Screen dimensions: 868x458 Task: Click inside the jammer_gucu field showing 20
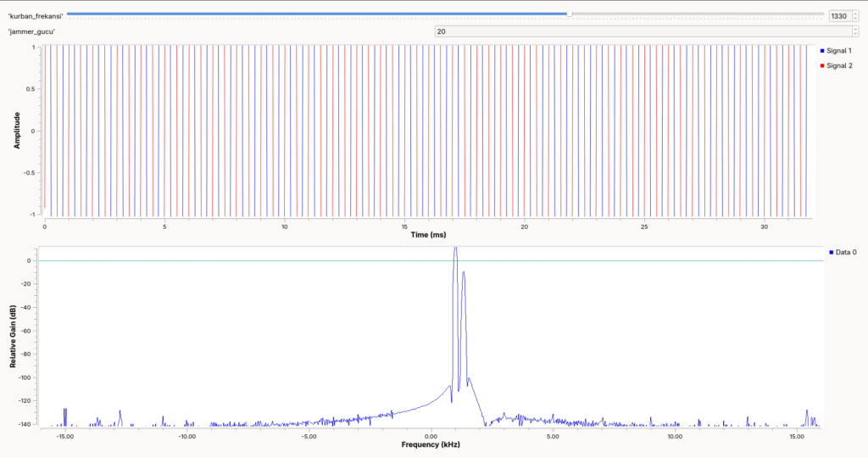pos(643,31)
